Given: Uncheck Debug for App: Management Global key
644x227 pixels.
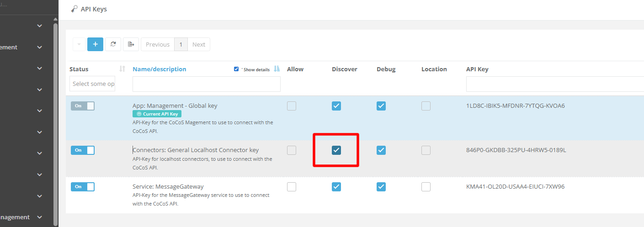Looking at the screenshot, I should pyautogui.click(x=381, y=106).
